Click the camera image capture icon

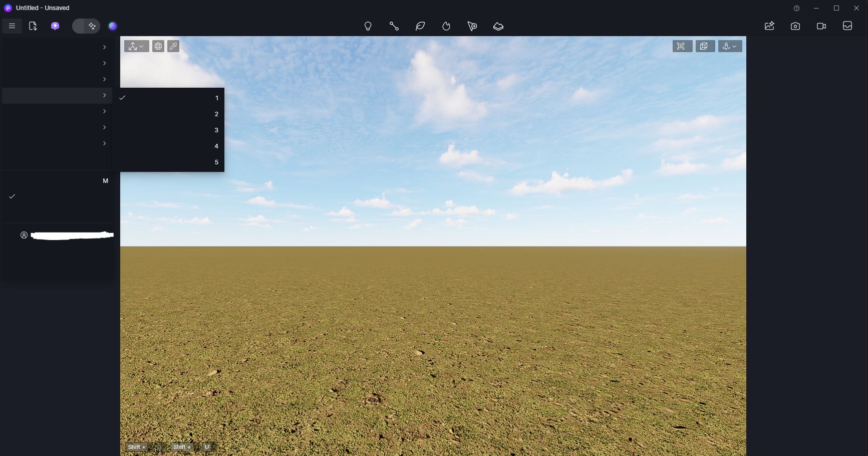795,26
